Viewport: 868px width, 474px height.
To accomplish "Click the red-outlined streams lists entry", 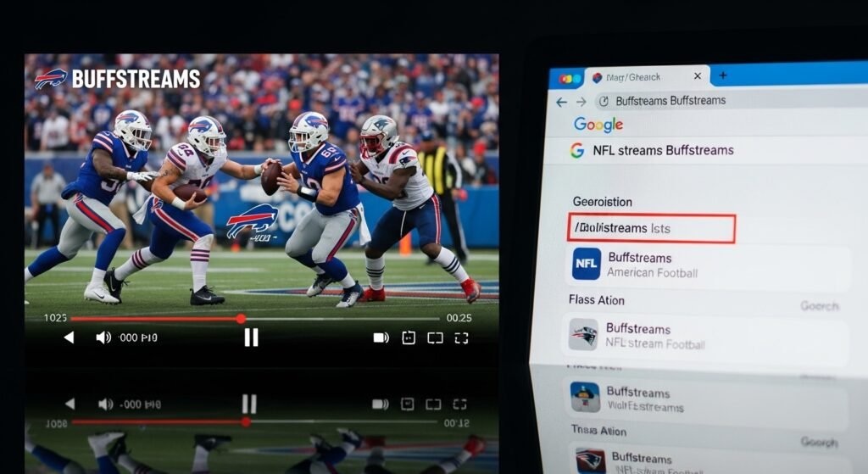I will [652, 228].
